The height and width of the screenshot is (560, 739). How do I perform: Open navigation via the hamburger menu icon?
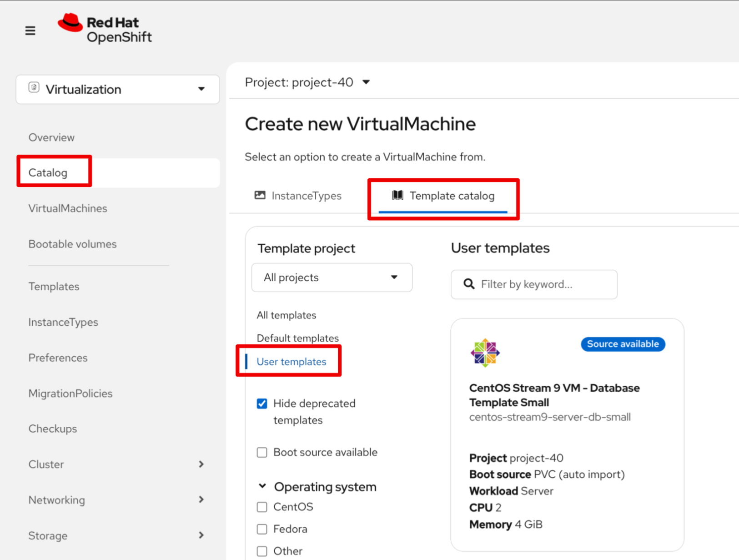[30, 30]
